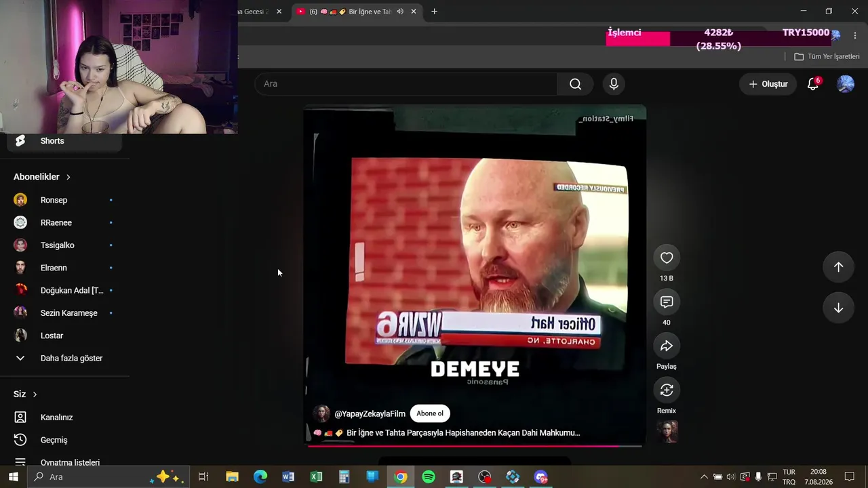The height and width of the screenshot is (488, 868).
Task: Select the active YouTube tab
Action: [357, 12]
